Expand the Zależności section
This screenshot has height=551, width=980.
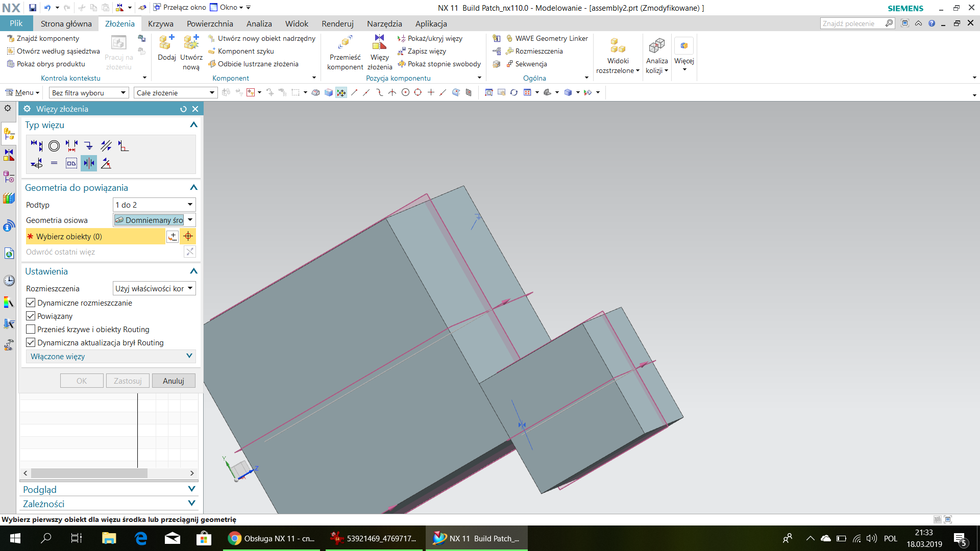click(109, 504)
